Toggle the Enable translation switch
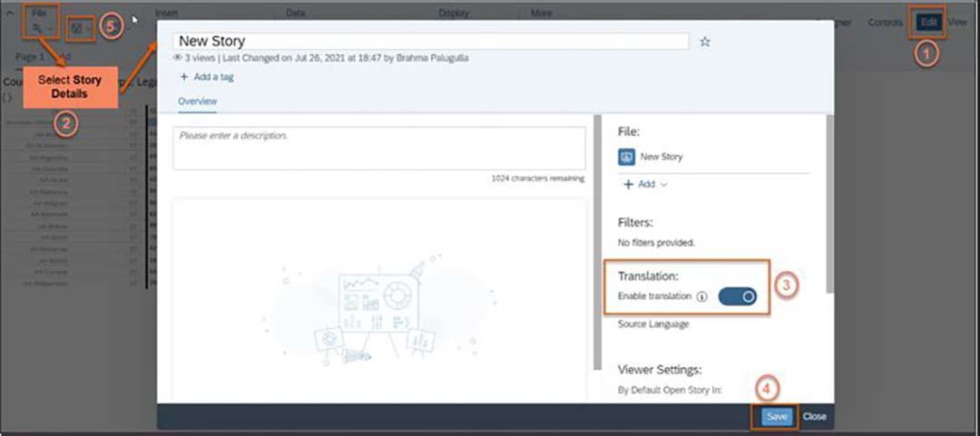Screen dimensions: 980x436 [x=738, y=296]
